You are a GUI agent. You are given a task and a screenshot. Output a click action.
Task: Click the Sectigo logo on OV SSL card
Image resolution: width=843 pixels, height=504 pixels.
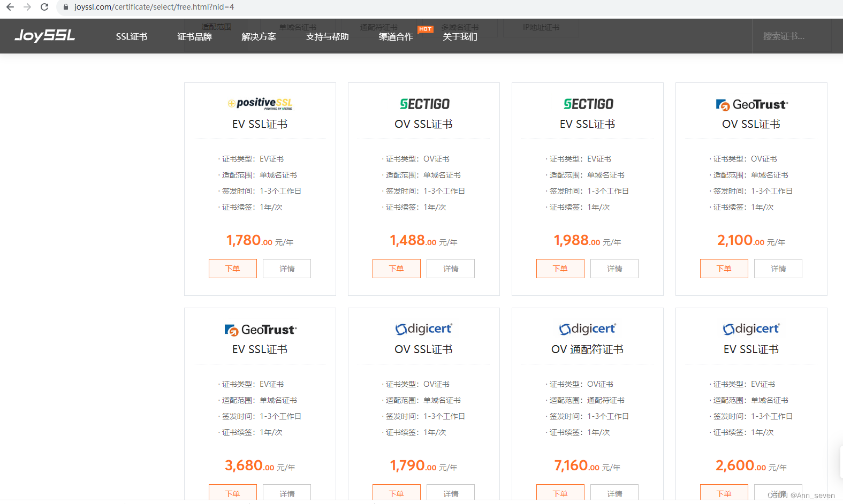coord(424,104)
